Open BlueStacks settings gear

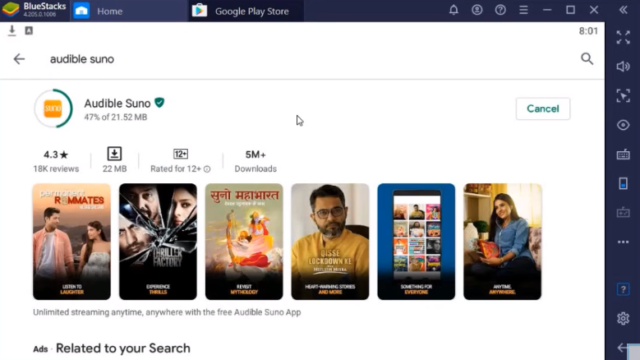(x=623, y=318)
